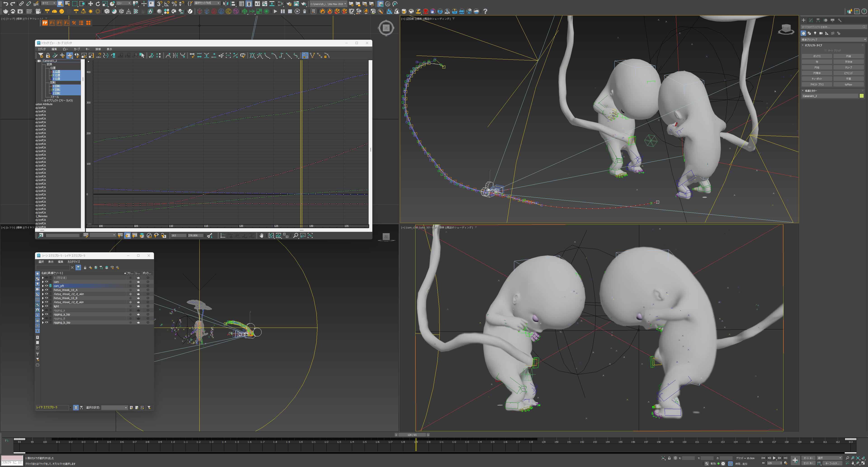Click the Camera01_2 object color swatch
This screenshot has height=467, width=868.
click(x=862, y=96)
